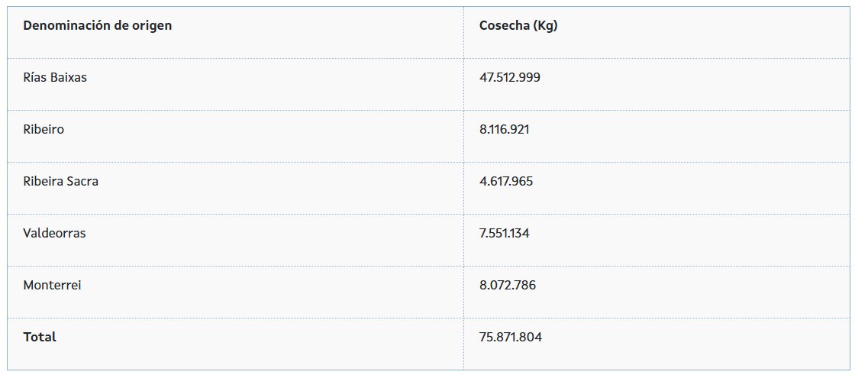
Task: Click the word 'origen' in the header
Action: pos(153,26)
